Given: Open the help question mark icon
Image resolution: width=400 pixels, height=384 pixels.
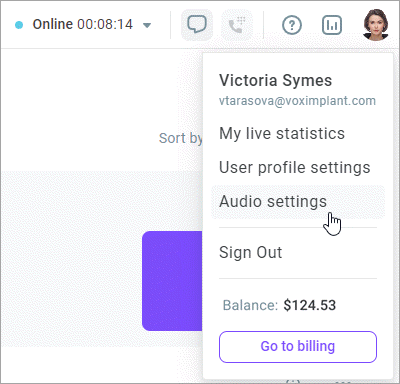Looking at the screenshot, I should [292, 25].
